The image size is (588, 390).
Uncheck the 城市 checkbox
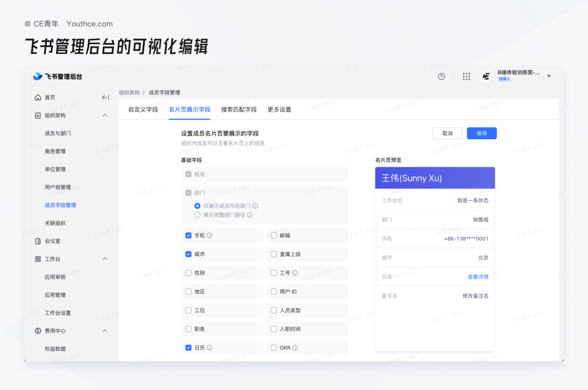pyautogui.click(x=188, y=254)
